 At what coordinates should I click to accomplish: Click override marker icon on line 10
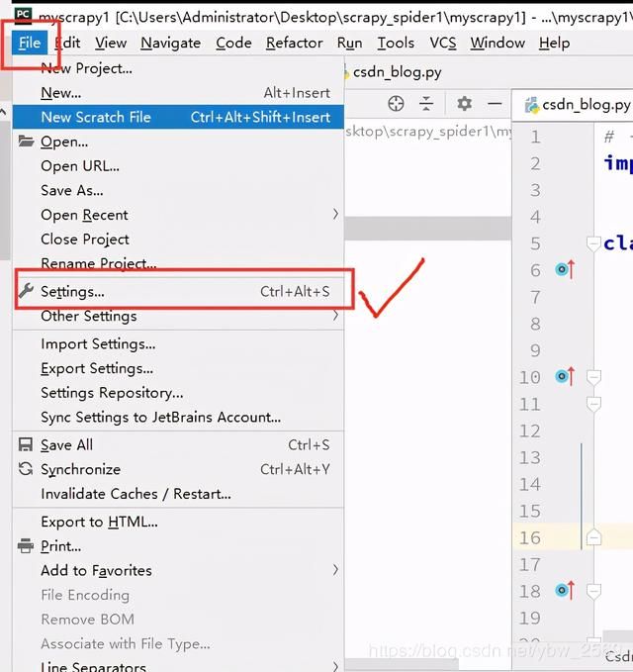click(565, 376)
